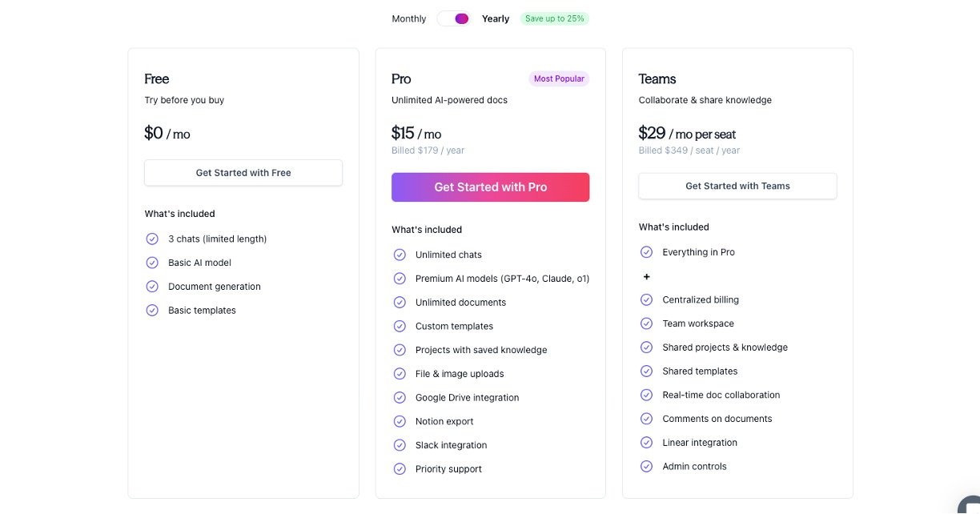Click the check icon next to Admin controls
The image size is (980, 514).
(x=647, y=466)
